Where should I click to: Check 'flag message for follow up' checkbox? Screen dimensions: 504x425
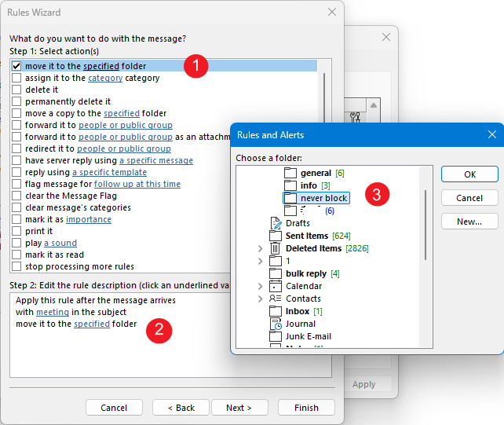16,184
